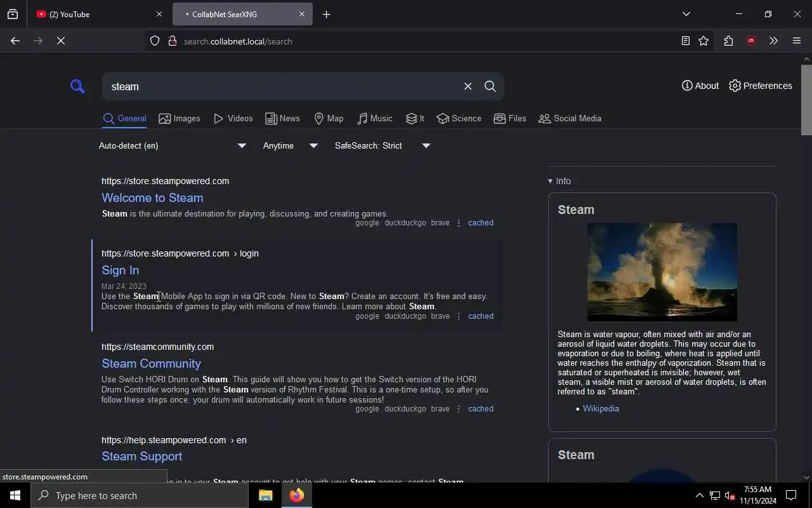The height and width of the screenshot is (508, 812).
Task: Show more toolbar tools chevron
Action: coord(773,41)
